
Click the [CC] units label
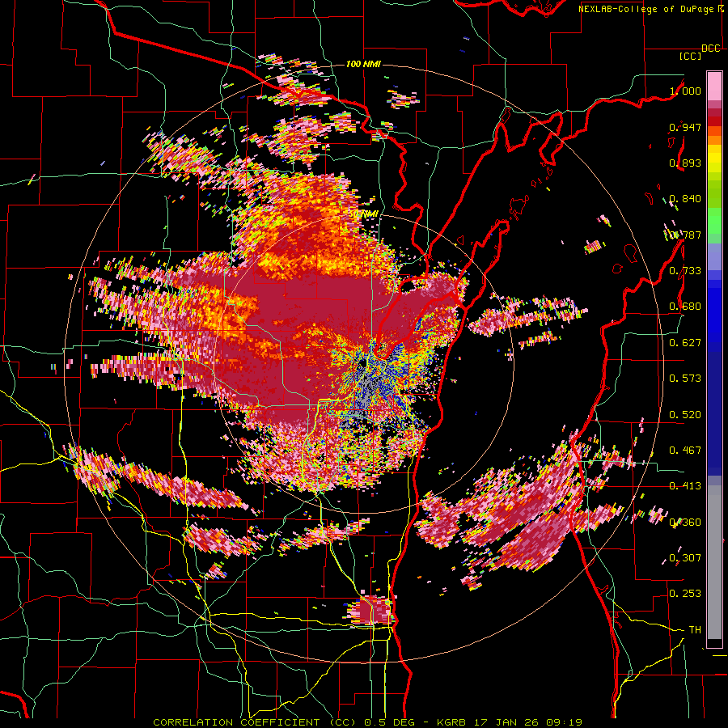point(691,56)
